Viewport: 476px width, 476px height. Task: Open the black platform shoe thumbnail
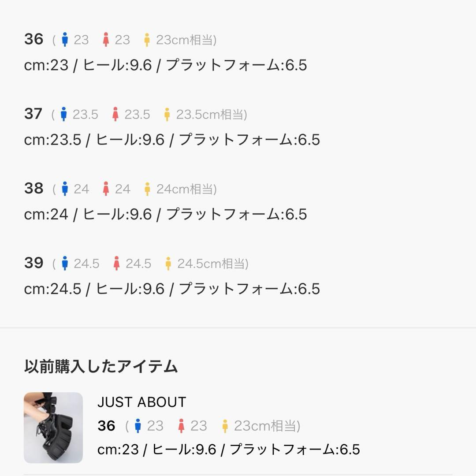[53, 428]
